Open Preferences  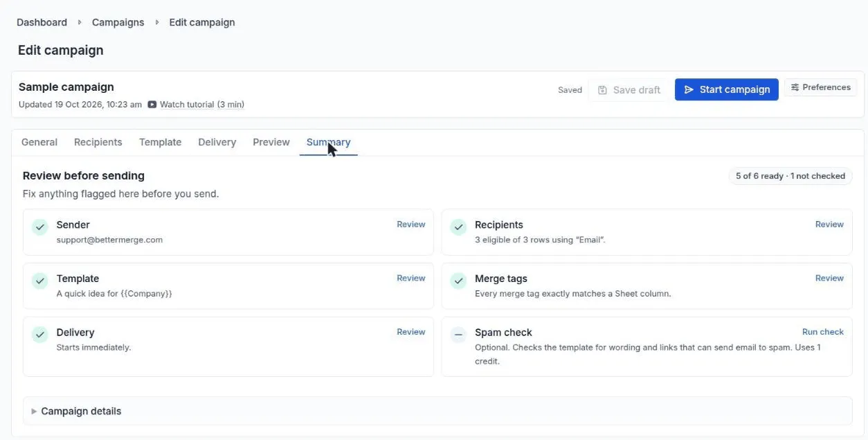pyautogui.click(x=821, y=87)
